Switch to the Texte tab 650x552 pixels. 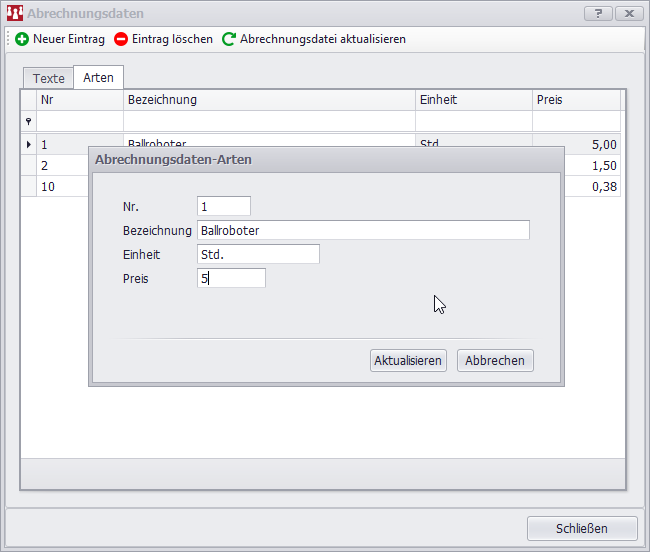coord(48,78)
